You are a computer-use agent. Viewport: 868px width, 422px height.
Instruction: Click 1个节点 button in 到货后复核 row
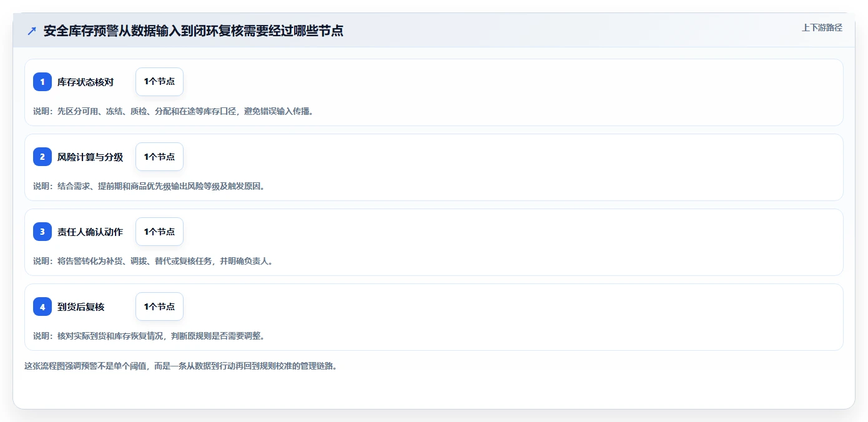pyautogui.click(x=159, y=307)
